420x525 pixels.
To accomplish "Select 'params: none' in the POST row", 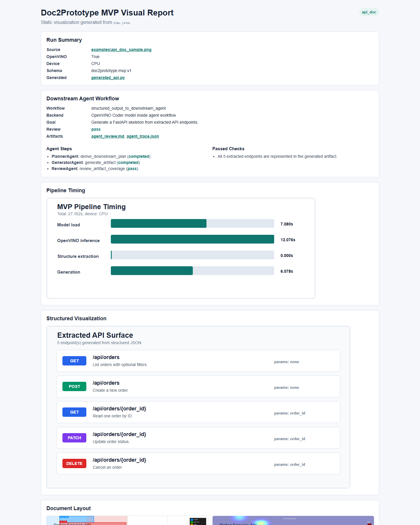I will point(286,387).
